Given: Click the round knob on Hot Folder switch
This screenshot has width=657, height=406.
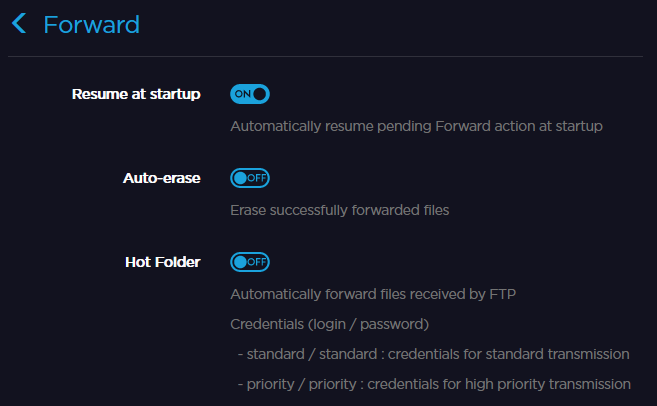Looking at the screenshot, I should pyautogui.click(x=240, y=262).
